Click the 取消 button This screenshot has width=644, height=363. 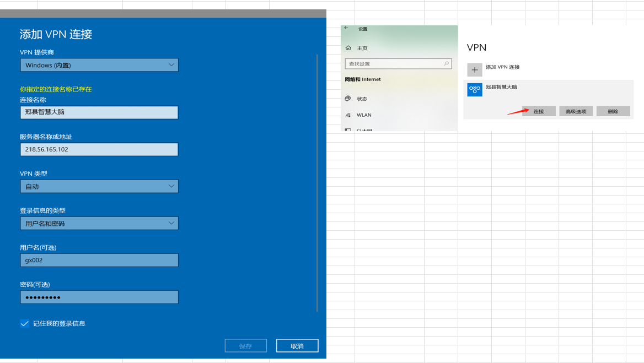pos(297,346)
